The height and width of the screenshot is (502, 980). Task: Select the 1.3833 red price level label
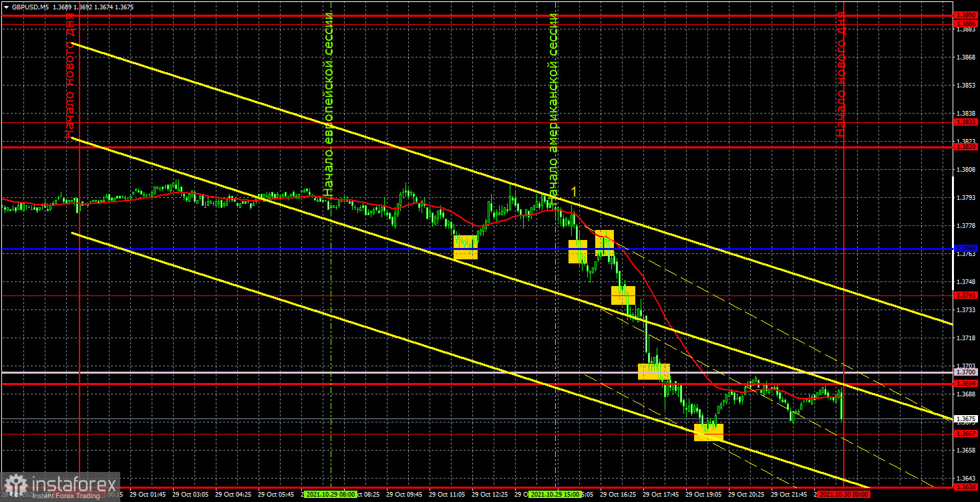(966, 122)
